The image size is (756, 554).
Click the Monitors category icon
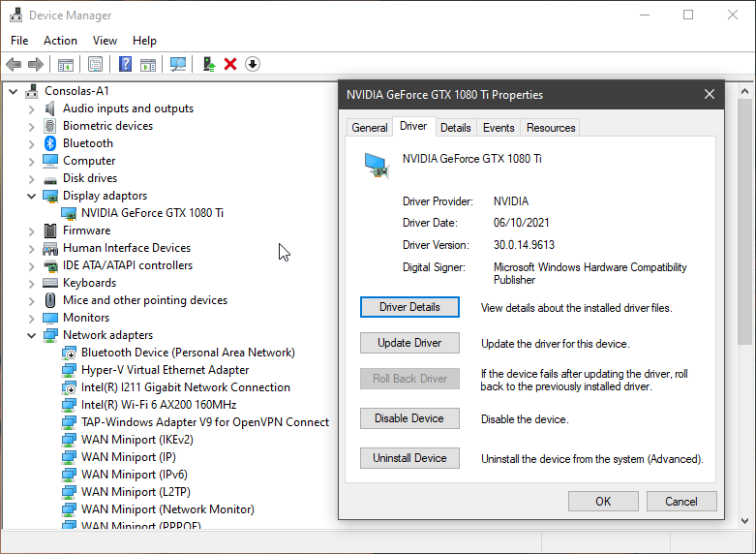[50, 318]
